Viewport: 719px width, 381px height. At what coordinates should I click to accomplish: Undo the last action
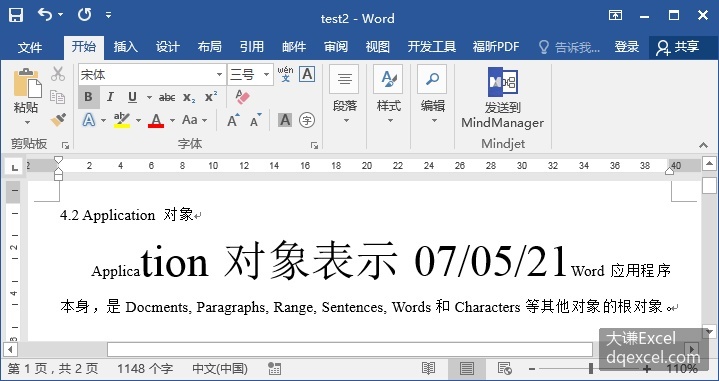pos(45,15)
